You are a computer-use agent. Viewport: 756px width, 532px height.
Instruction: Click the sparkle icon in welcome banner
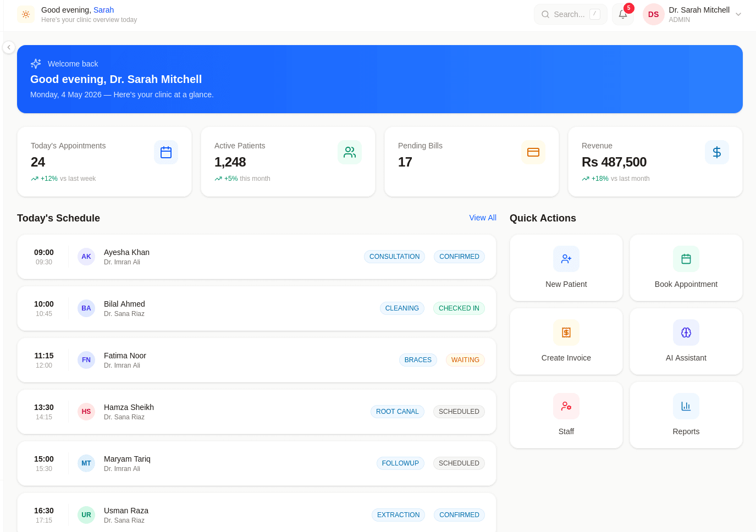pos(36,64)
